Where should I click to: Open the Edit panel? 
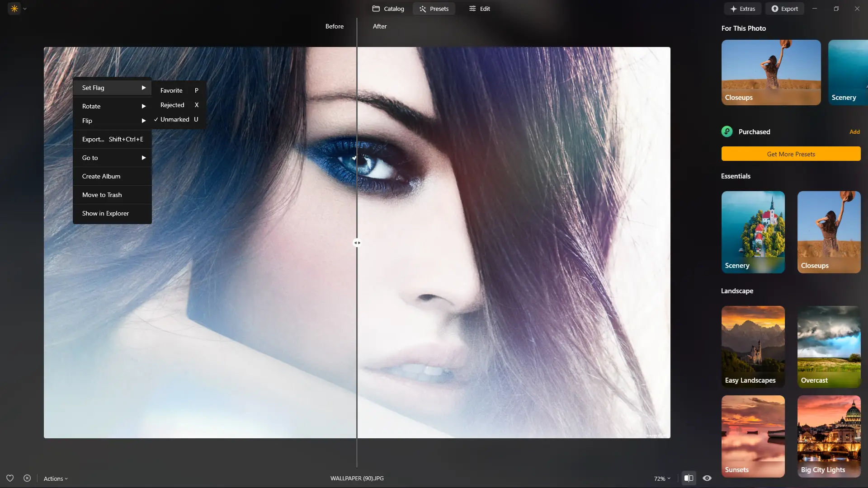pos(479,8)
